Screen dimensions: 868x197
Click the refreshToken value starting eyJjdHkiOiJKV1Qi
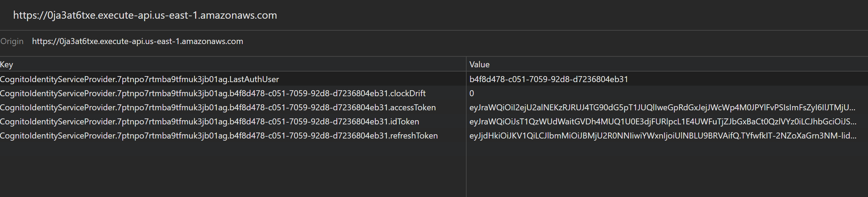click(x=662, y=136)
